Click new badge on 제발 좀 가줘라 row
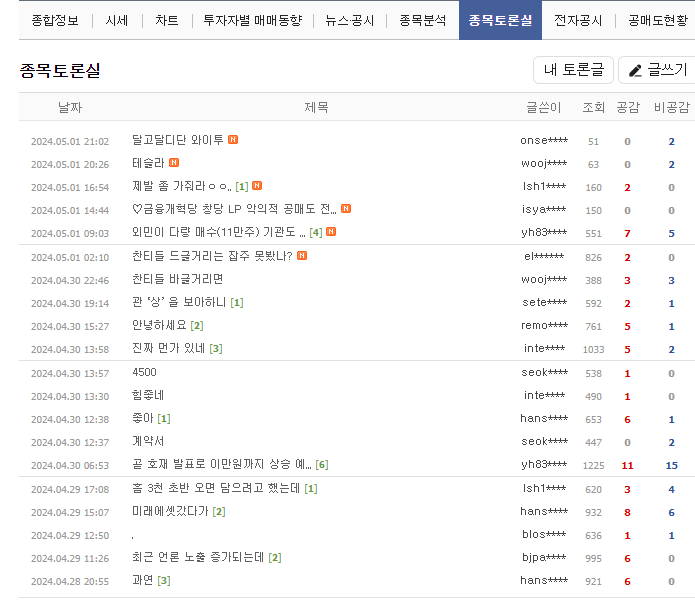Image resolution: width=695 pixels, height=606 pixels. pyautogui.click(x=257, y=186)
